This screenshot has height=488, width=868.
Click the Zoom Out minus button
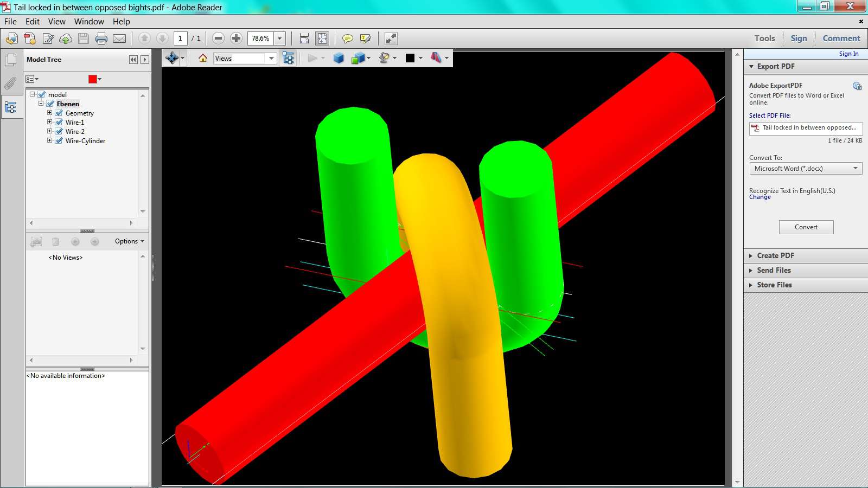coord(219,38)
